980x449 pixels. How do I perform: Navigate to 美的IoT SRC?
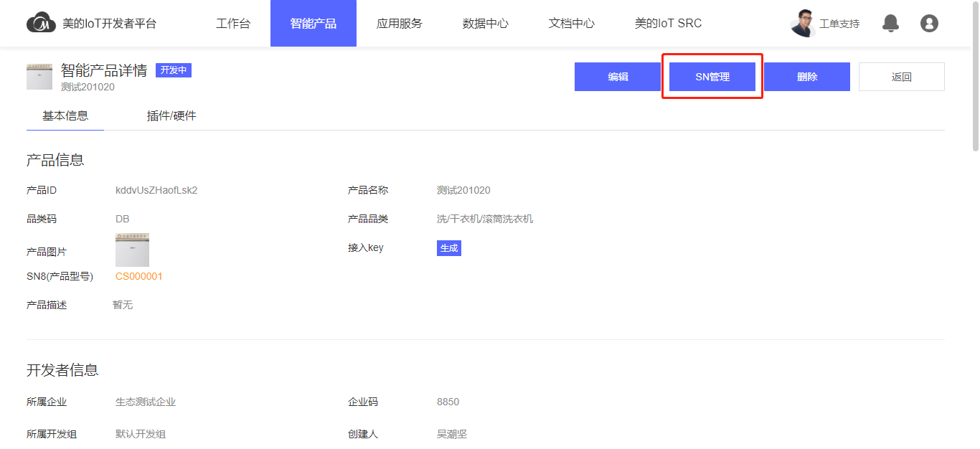pos(668,23)
